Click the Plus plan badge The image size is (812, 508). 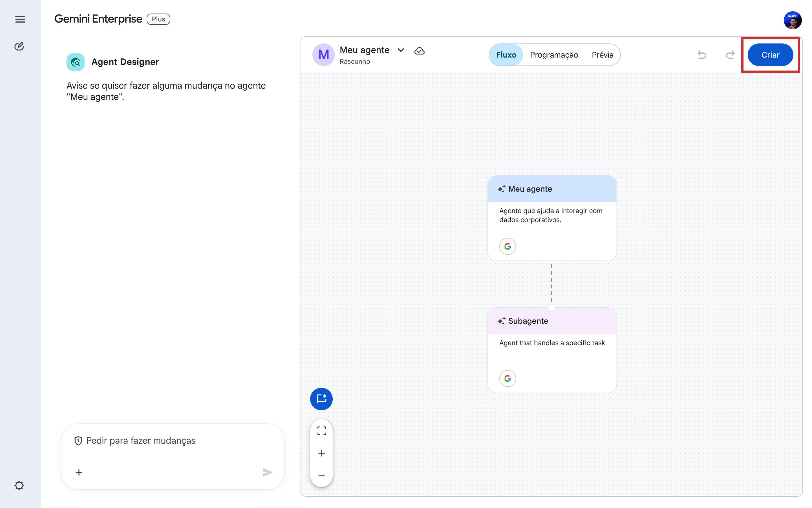click(158, 19)
